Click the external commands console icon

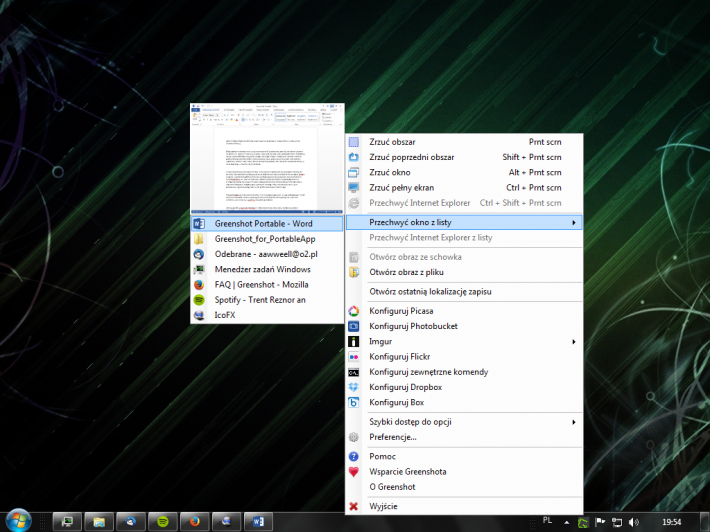[354, 372]
